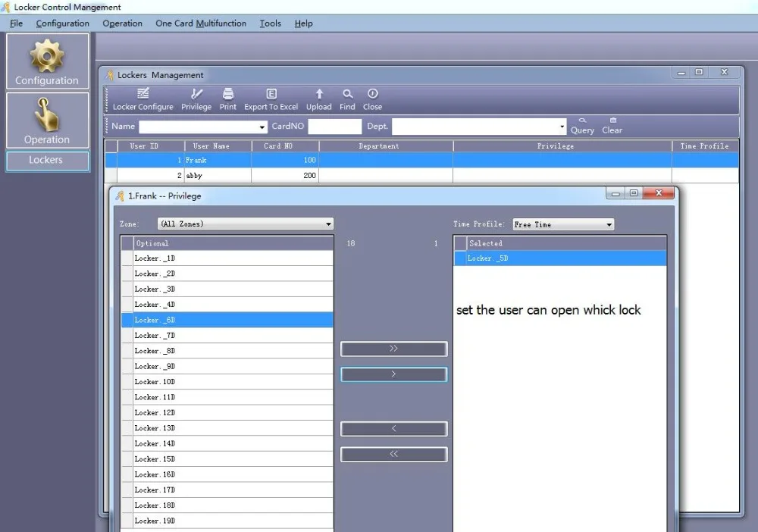Click the User Name column header
This screenshot has height=532, width=758.
pyautogui.click(x=218, y=146)
